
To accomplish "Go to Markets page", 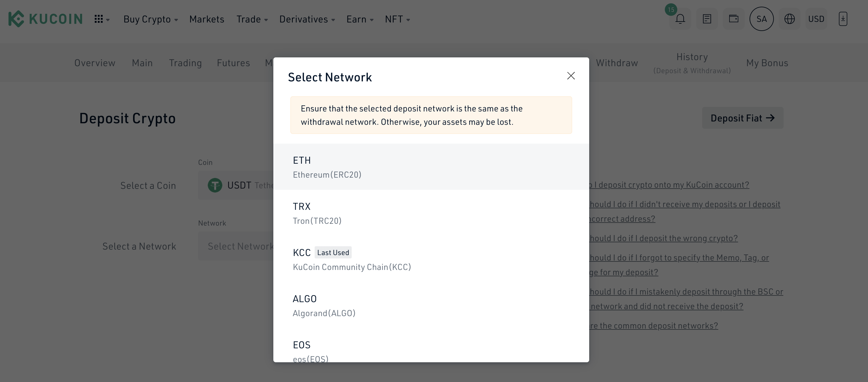I will click(x=207, y=19).
